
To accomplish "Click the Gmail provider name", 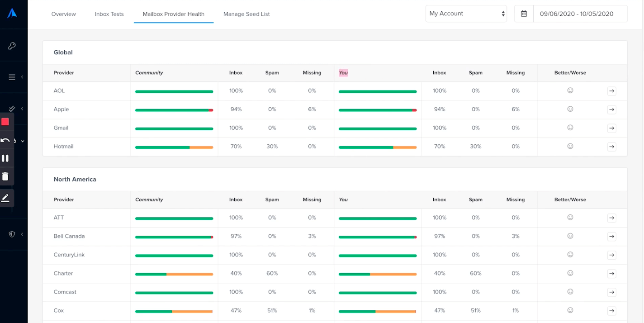I will coord(61,128).
